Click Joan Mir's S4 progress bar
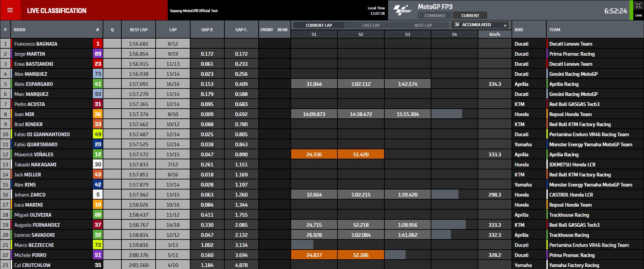The image size is (644, 269). (x=446, y=114)
